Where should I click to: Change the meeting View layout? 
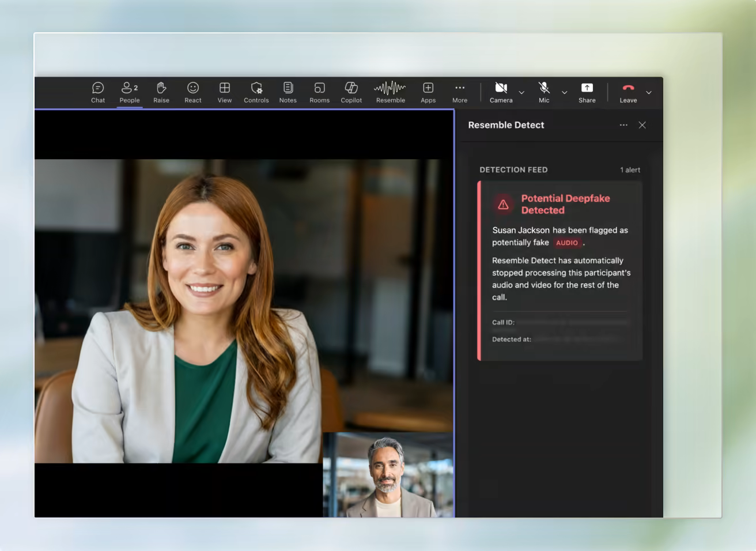(225, 92)
